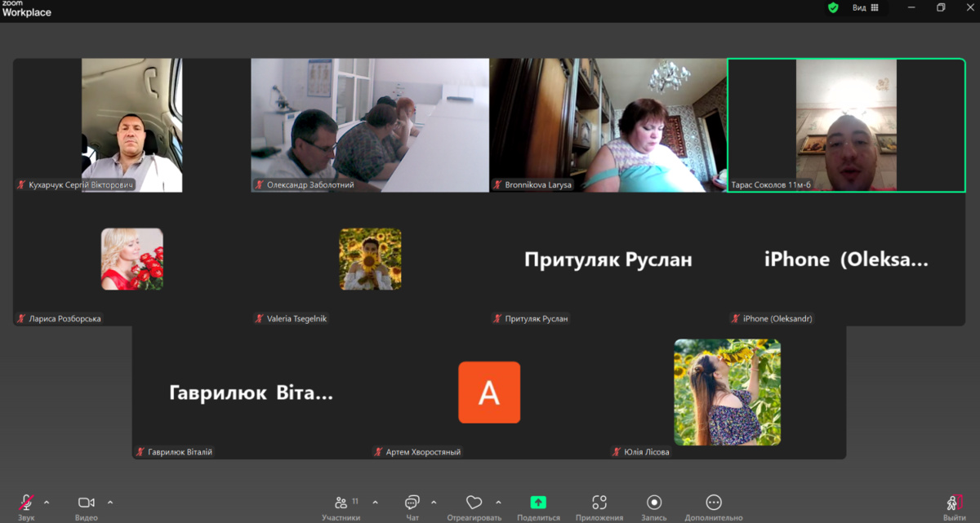Click Лариса Розборська name label
Viewport: 980px width, 523px height.
click(x=65, y=319)
